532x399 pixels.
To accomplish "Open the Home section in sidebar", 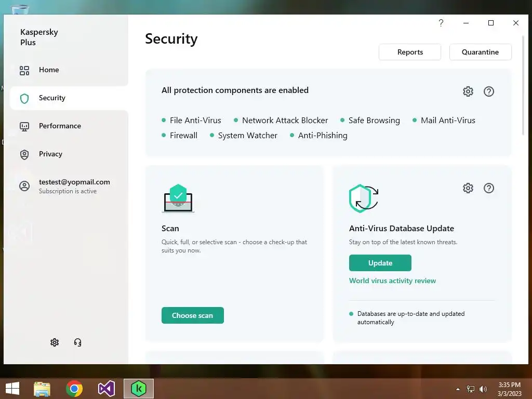I will (69, 70).
